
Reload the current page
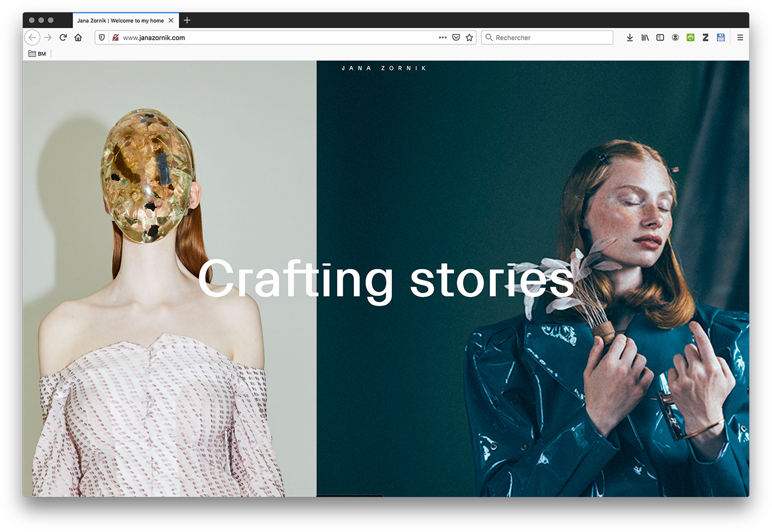63,38
